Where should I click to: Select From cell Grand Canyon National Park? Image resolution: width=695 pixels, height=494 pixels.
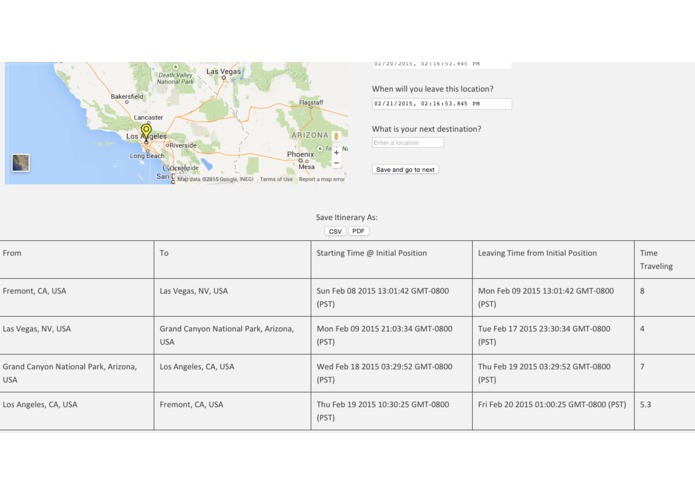(x=70, y=373)
